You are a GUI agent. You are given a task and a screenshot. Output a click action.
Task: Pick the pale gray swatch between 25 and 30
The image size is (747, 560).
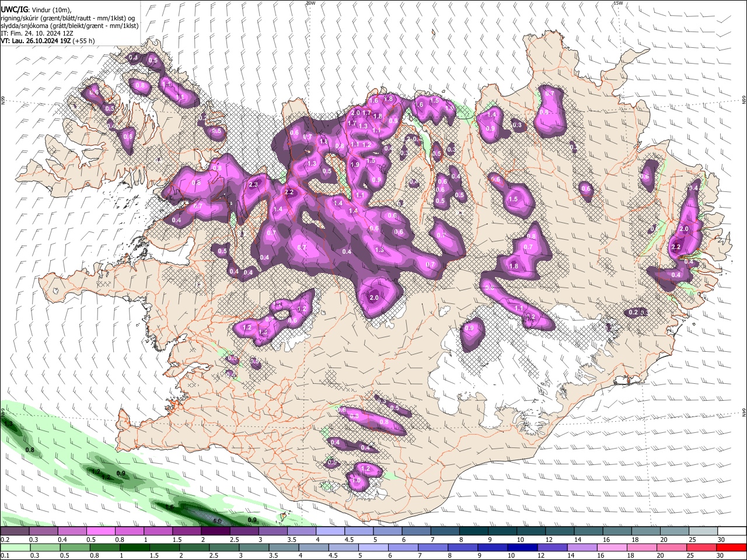703,531
